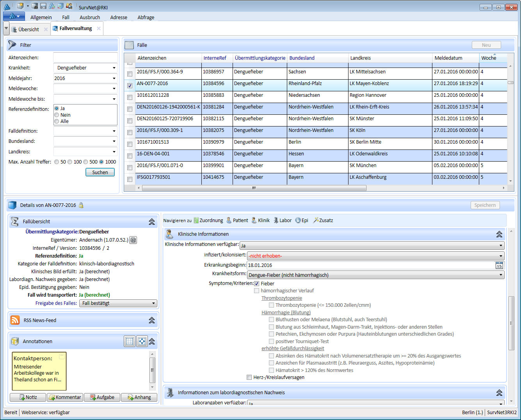Select the Nein Referenzdefinition radio button
Image resolution: width=521 pixels, height=420 pixels.
click(x=57, y=115)
